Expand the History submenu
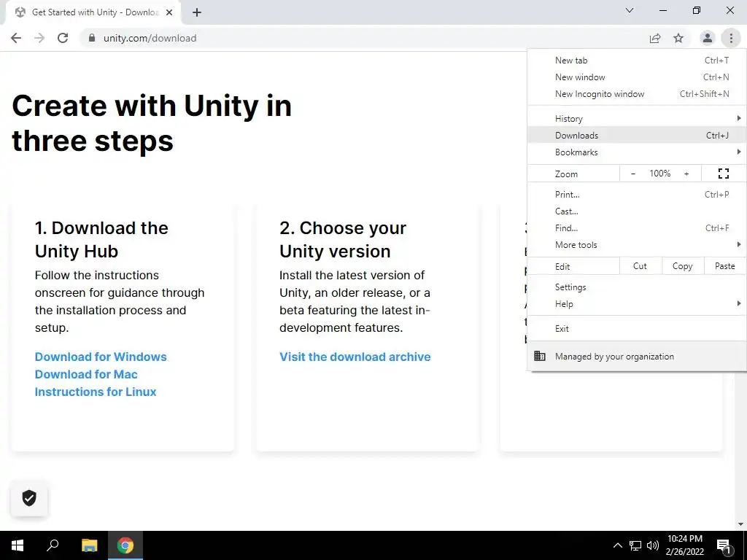 click(x=637, y=119)
